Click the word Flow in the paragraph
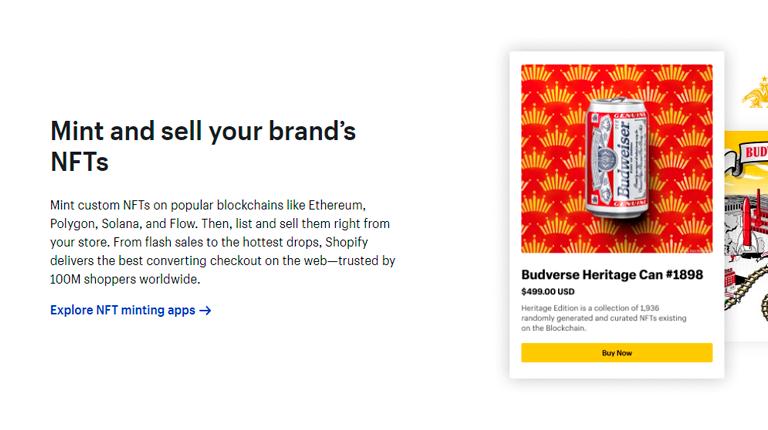Viewport: 768px width, 430px height. pos(183,224)
